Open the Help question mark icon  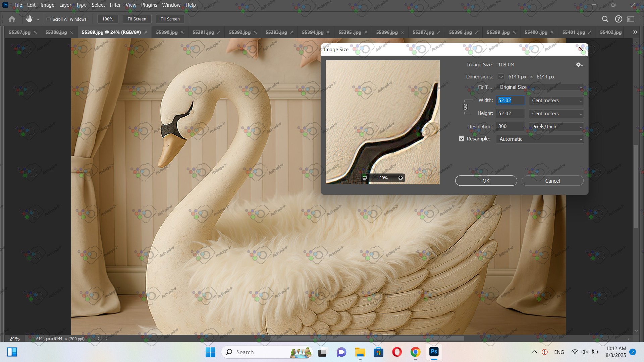coord(619,19)
